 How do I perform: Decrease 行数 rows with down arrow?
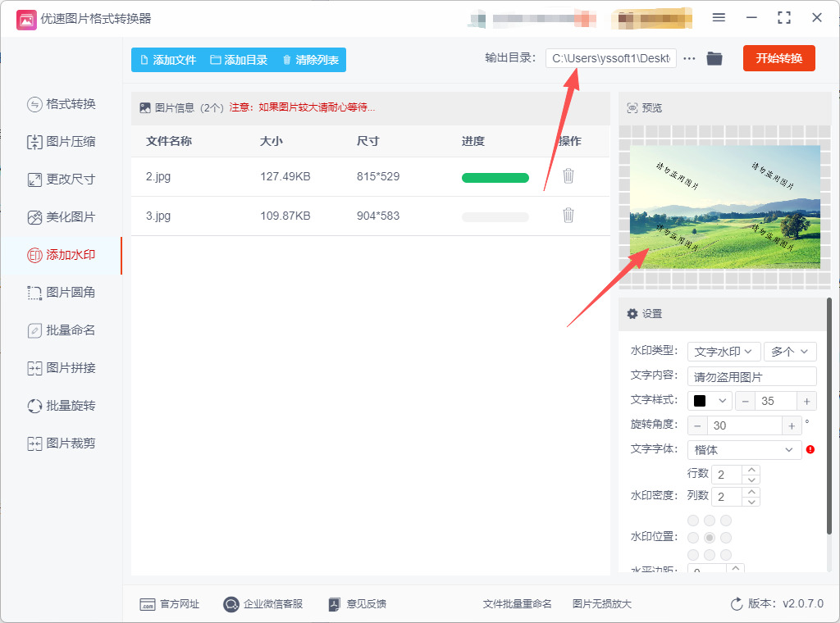(751, 480)
